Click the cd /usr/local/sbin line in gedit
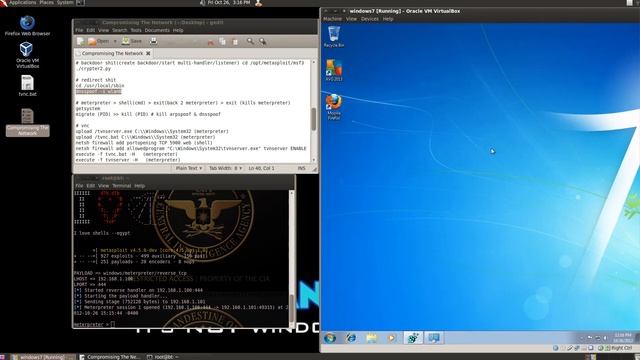 [x=100, y=86]
